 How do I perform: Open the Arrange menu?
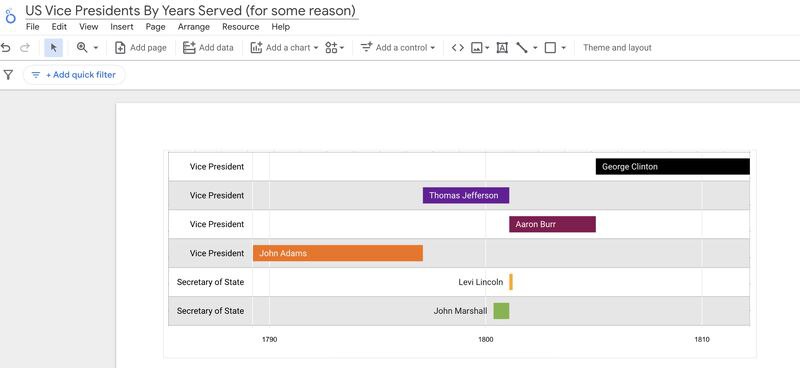coord(193,27)
